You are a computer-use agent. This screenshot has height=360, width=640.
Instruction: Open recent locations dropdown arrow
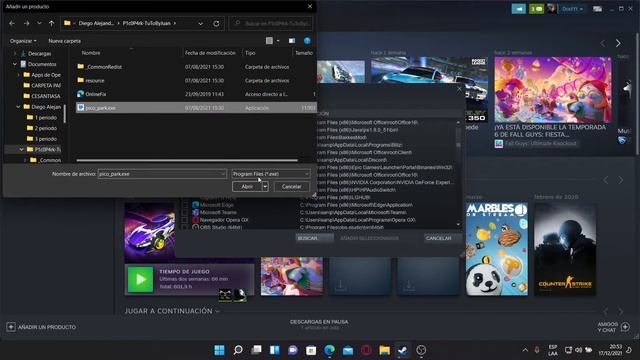(39, 24)
